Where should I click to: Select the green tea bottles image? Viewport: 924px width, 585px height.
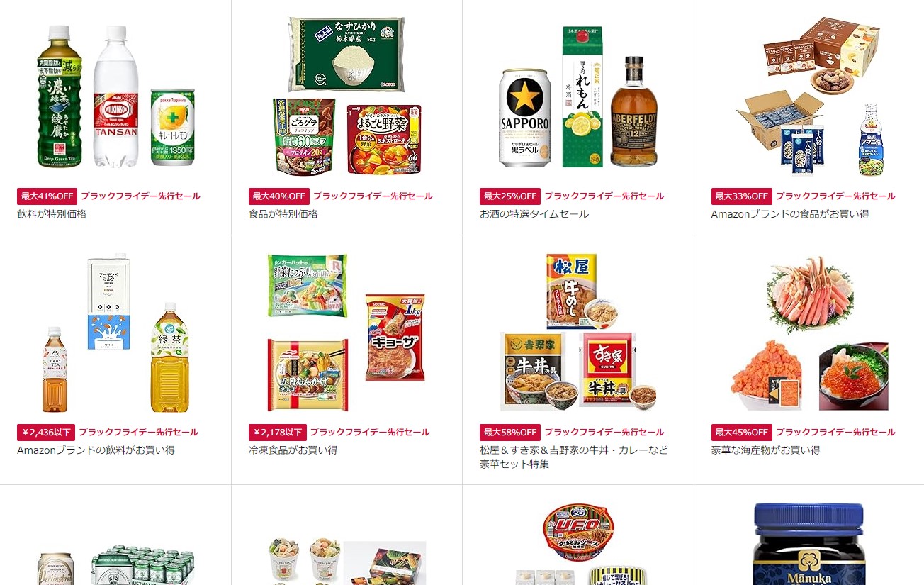115,333
